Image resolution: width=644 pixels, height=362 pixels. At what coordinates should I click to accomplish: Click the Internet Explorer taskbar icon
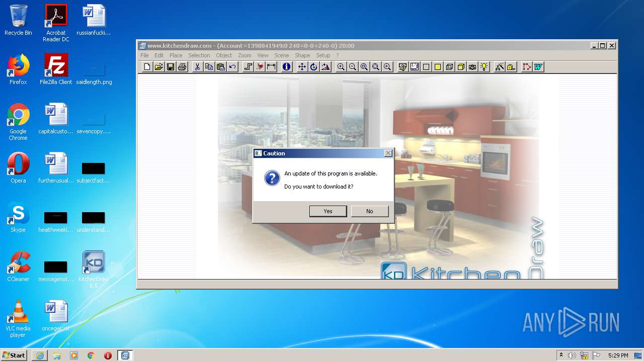tap(40, 355)
